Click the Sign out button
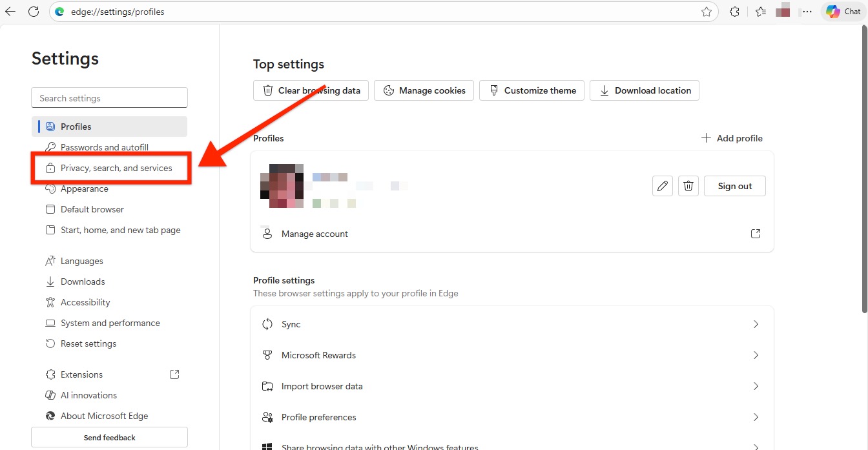Screen dimensions: 868x450 pos(735,186)
